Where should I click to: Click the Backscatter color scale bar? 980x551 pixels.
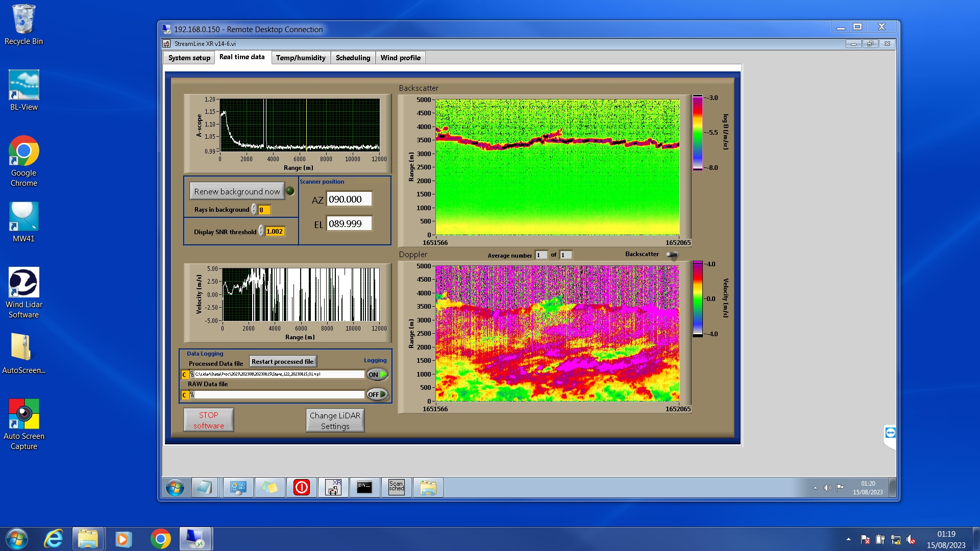click(x=697, y=133)
